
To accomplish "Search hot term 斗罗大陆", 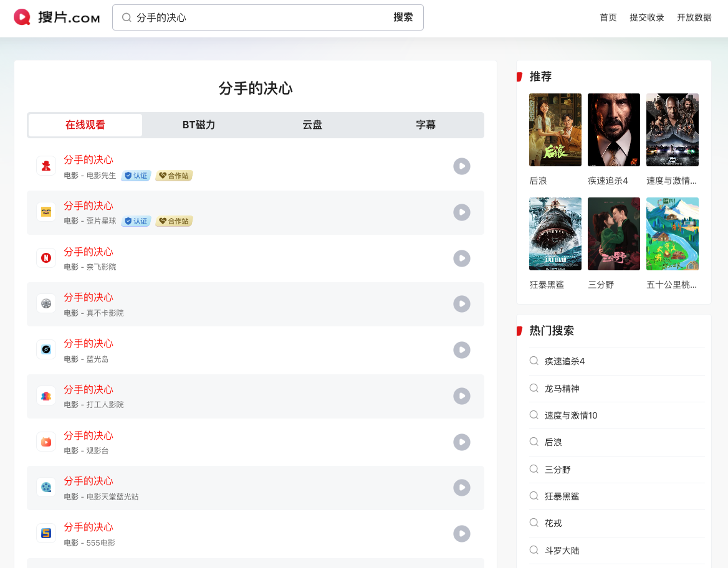I will [562, 551].
